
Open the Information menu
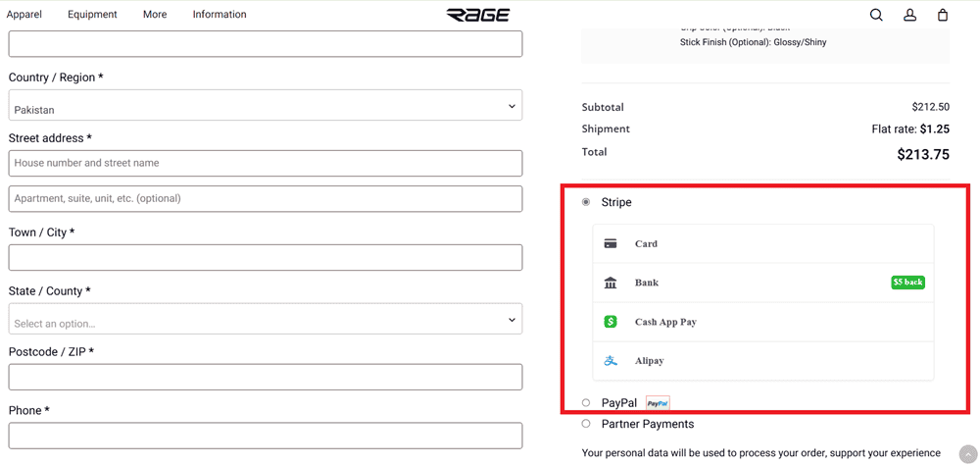point(220,15)
